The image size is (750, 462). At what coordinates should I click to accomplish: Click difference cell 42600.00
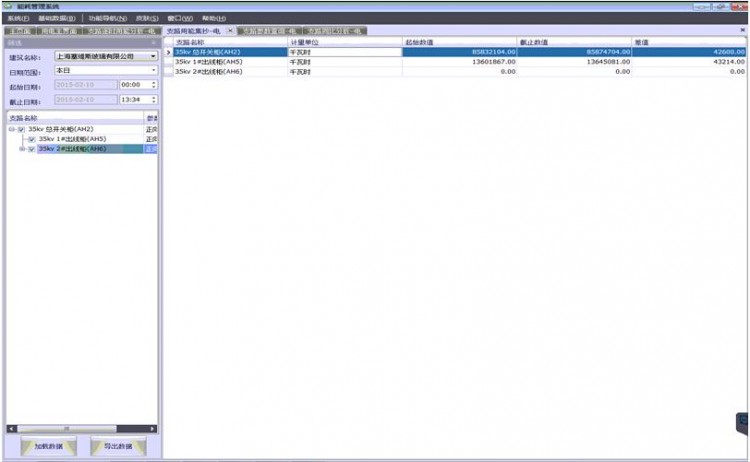(x=689, y=52)
